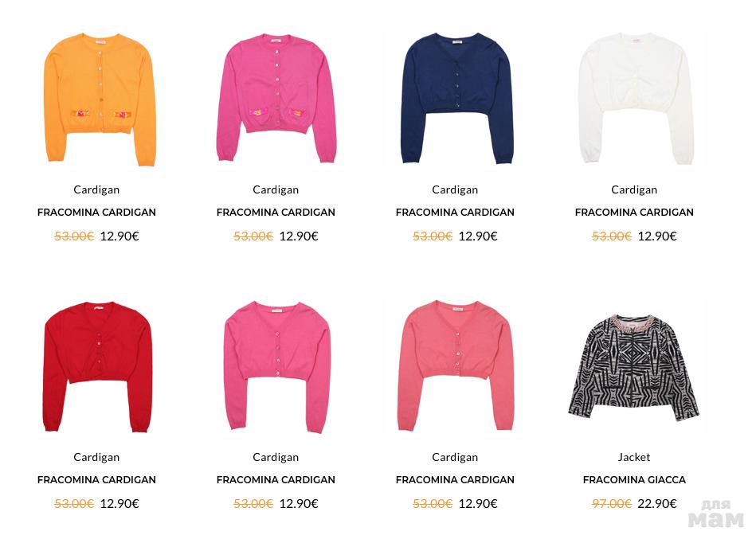Click 12.90€ price under bright pink top cardigan

point(299,236)
